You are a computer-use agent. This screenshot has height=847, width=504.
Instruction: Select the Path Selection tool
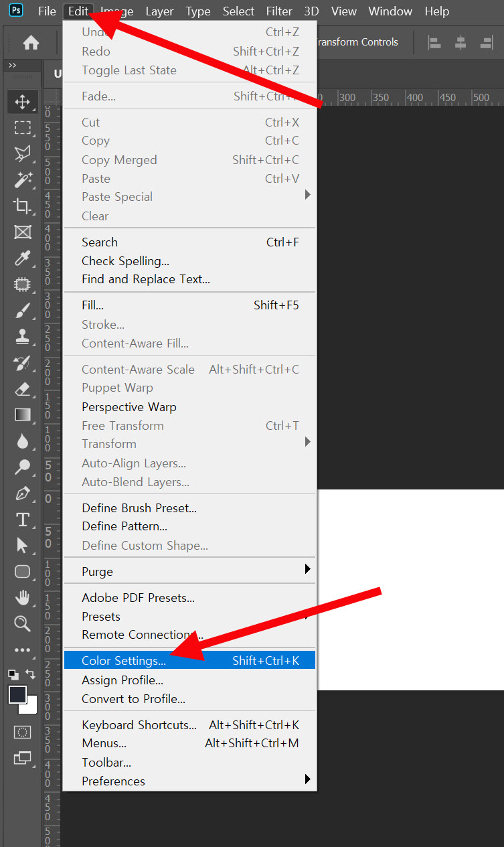click(x=23, y=546)
